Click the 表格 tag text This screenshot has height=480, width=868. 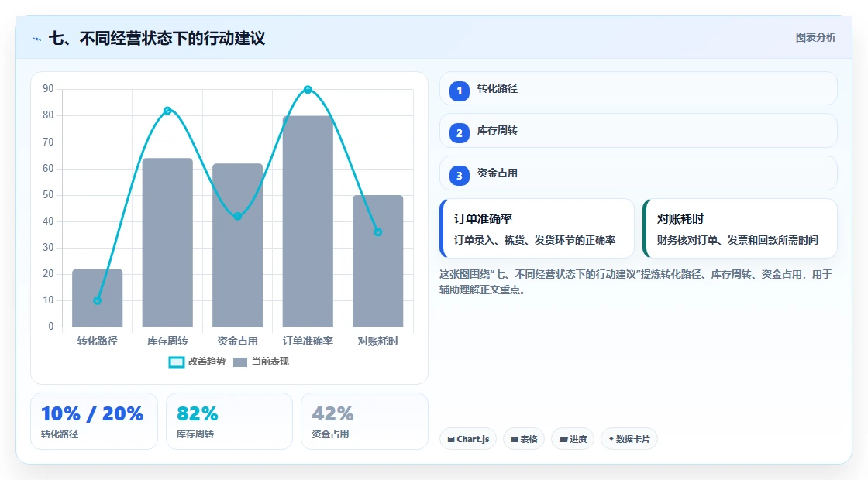pos(529,439)
